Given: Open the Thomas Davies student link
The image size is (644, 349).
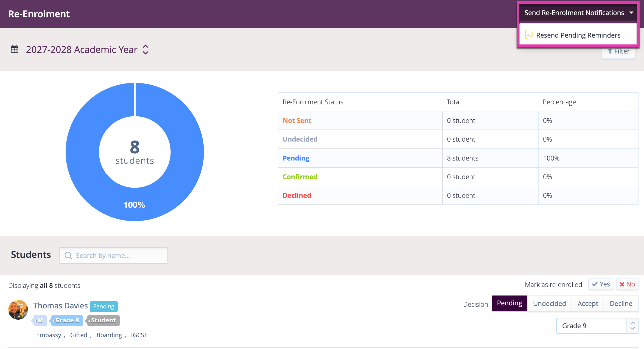Looking at the screenshot, I should 60,306.
